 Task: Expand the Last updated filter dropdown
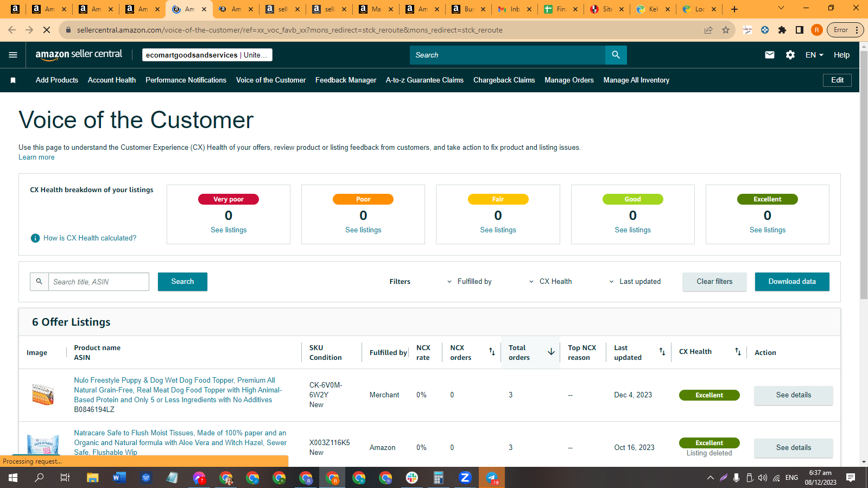click(x=635, y=282)
